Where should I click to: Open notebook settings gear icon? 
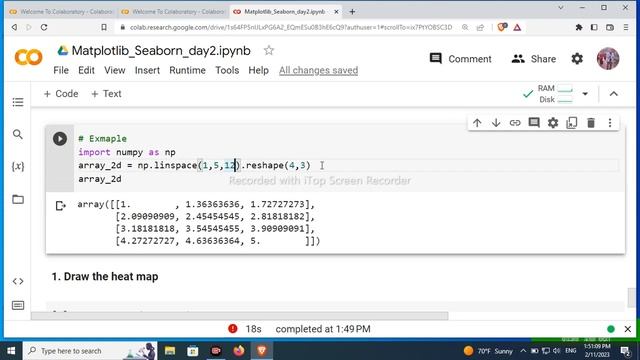[577, 59]
